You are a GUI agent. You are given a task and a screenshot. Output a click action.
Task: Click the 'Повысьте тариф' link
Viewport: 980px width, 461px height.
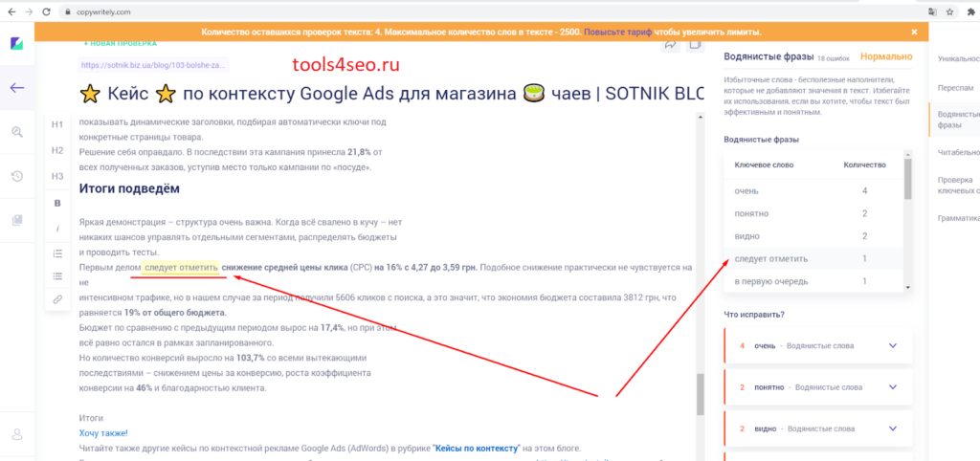click(618, 32)
